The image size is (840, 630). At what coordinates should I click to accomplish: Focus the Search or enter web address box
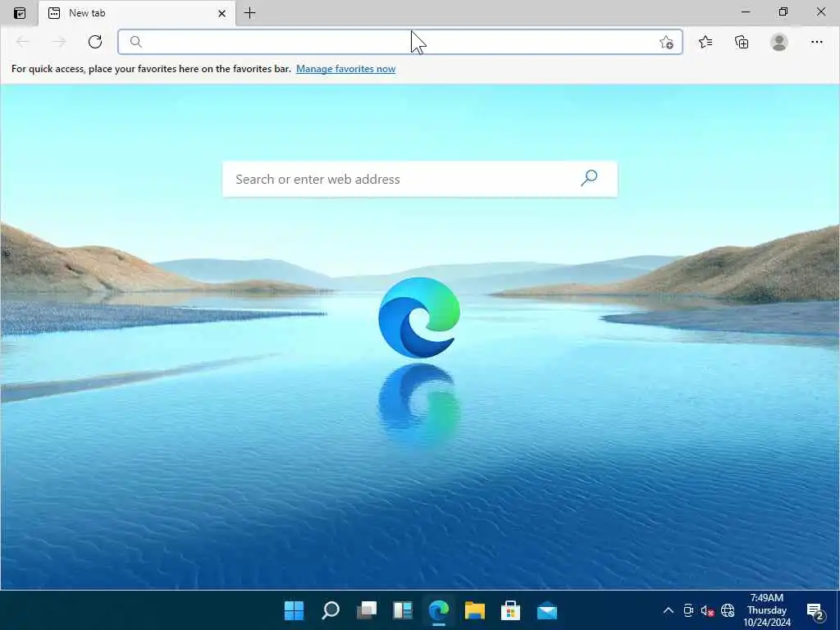pyautogui.click(x=419, y=179)
